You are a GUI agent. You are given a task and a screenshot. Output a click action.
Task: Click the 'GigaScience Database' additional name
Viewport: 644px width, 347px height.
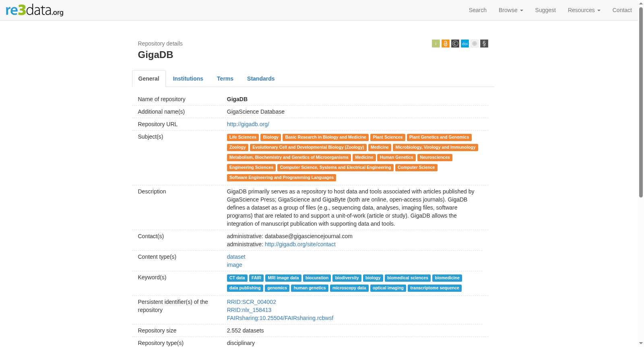coord(256,112)
